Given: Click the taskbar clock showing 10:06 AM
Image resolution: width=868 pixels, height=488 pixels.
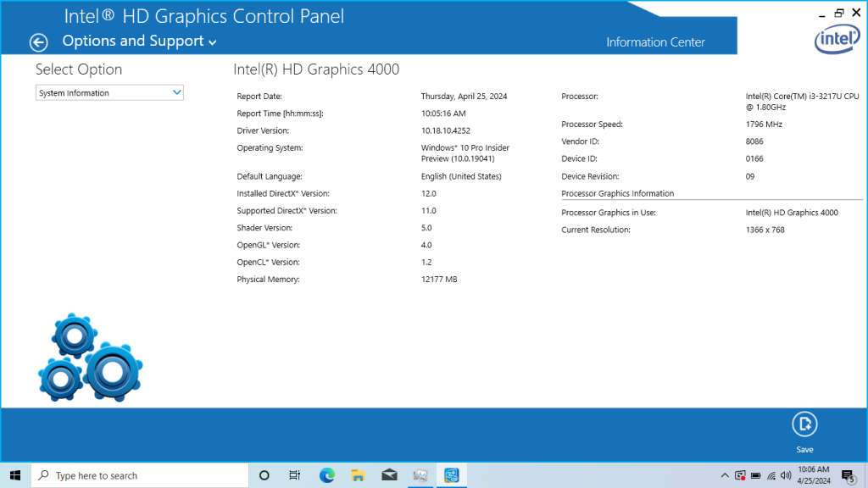Looking at the screenshot, I should click(x=814, y=475).
